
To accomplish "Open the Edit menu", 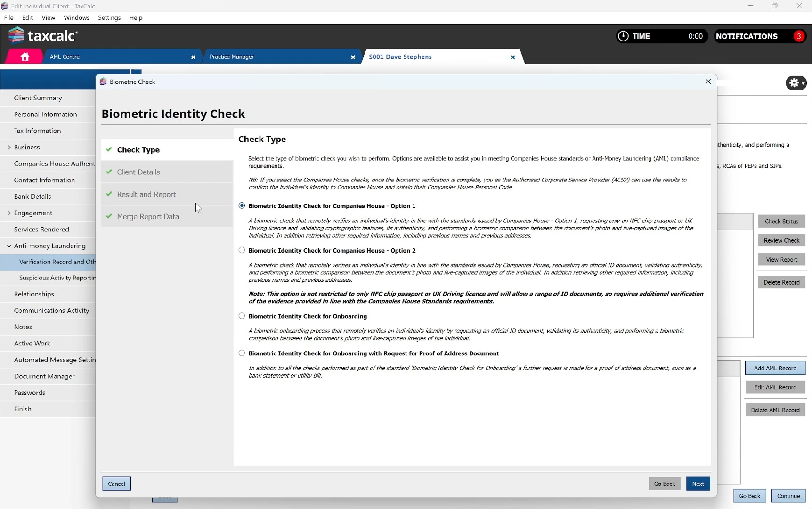I will point(28,18).
